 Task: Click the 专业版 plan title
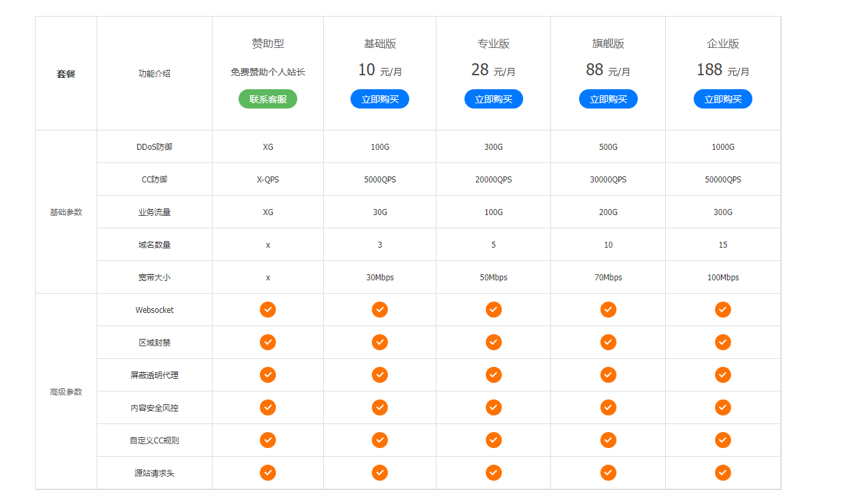[x=494, y=44]
